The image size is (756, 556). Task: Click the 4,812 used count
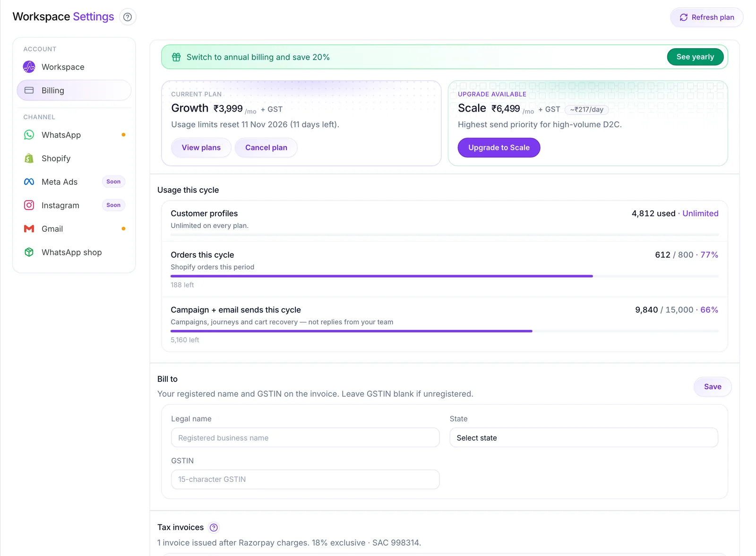pos(653,214)
